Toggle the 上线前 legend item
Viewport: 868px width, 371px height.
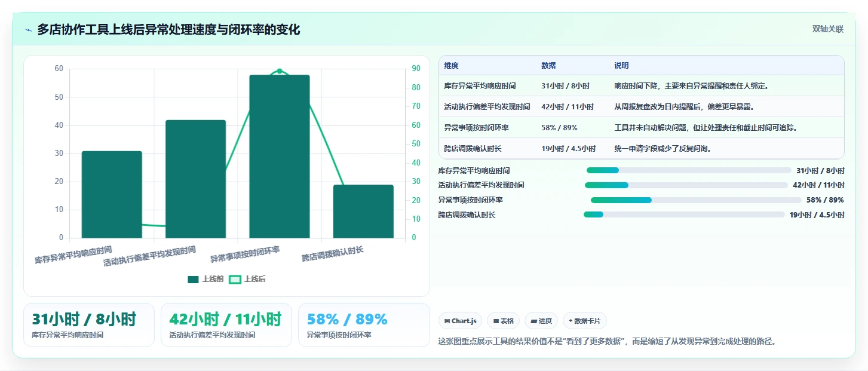(206, 279)
